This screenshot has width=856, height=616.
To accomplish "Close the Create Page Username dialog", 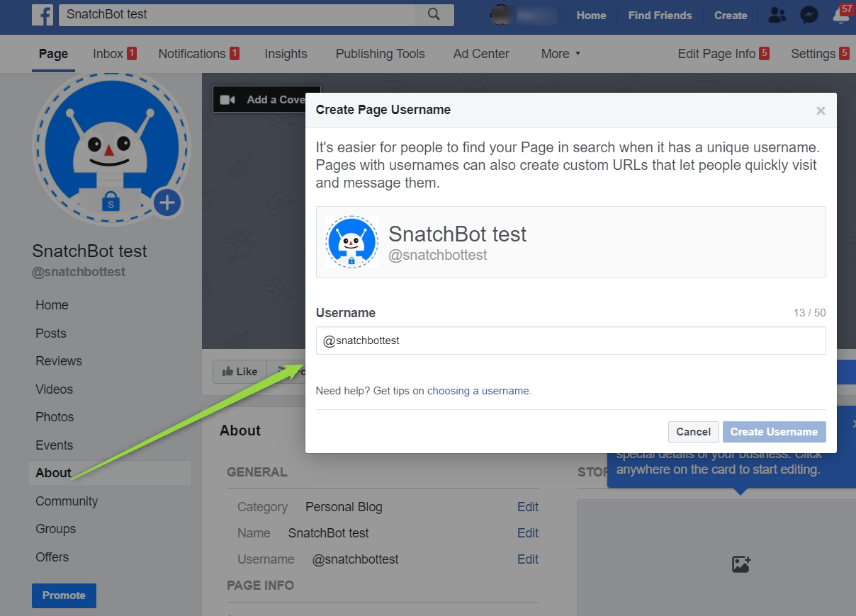I will [x=821, y=110].
